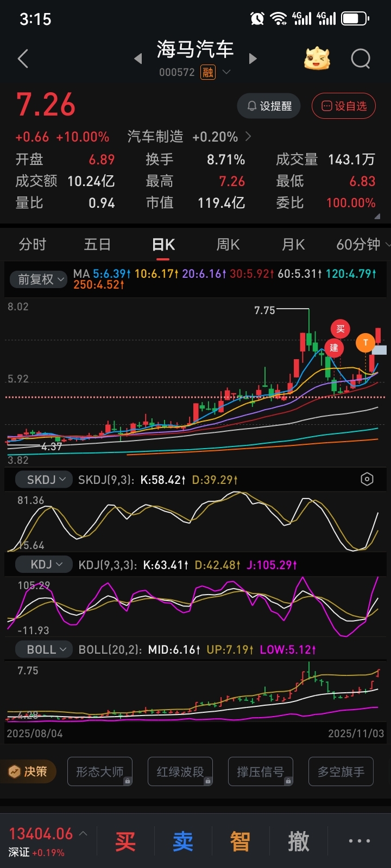Open locked 撑压信号 tool
Screen dimensions: 391x868
(261, 771)
